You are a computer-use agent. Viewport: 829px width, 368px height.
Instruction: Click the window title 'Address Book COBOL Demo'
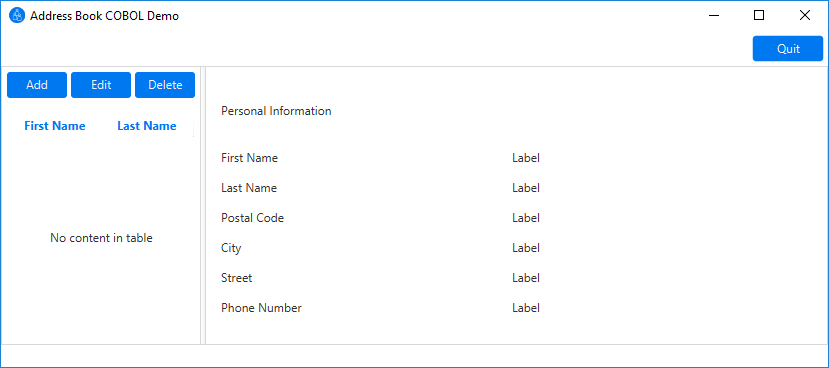(104, 16)
